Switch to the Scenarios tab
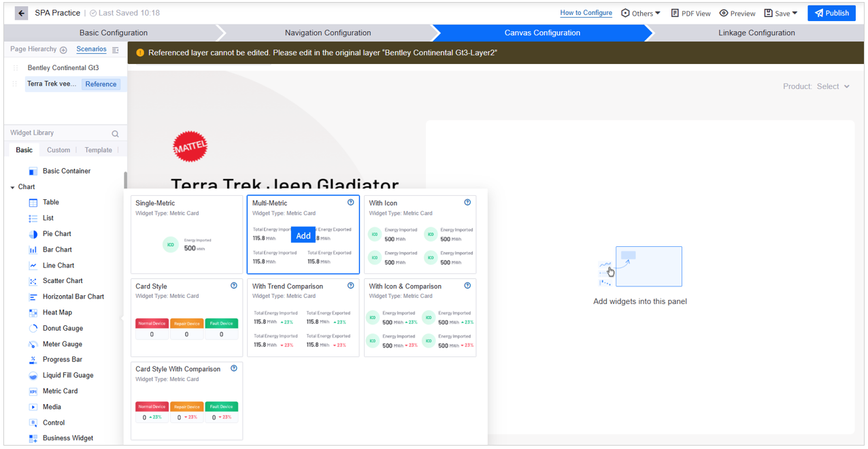The image size is (868, 449). click(91, 50)
